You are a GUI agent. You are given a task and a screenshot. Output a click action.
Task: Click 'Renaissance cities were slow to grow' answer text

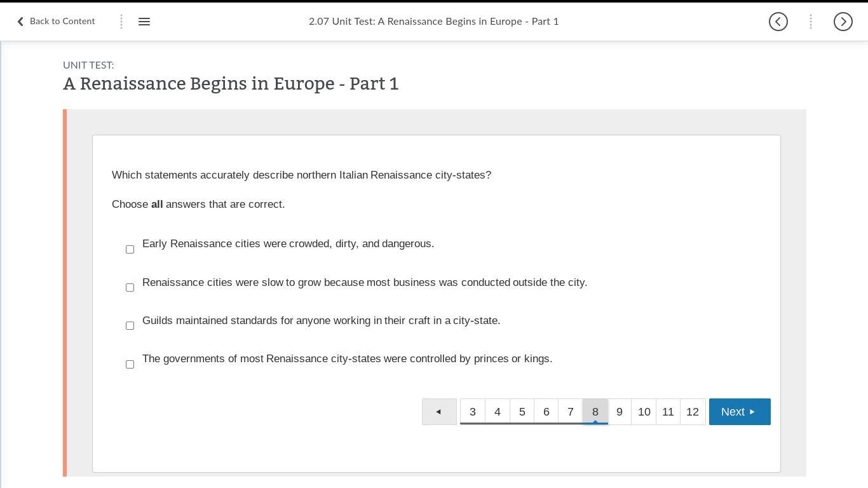(x=365, y=283)
